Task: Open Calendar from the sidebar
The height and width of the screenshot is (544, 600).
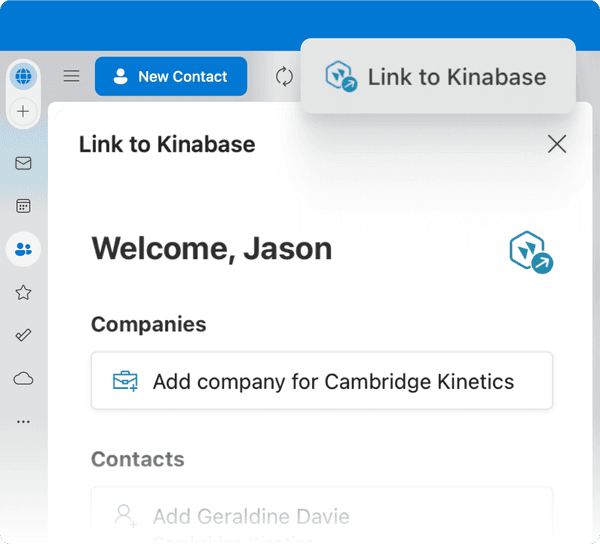Action: tap(23, 206)
